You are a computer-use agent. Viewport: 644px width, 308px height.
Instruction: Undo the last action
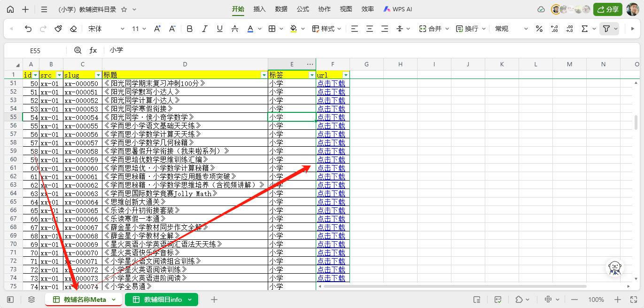(28, 29)
